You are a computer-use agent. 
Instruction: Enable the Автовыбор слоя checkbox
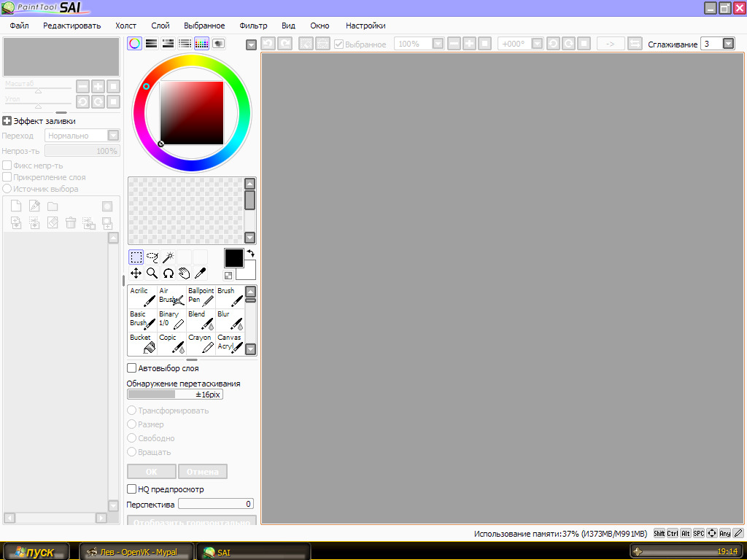[x=132, y=368]
